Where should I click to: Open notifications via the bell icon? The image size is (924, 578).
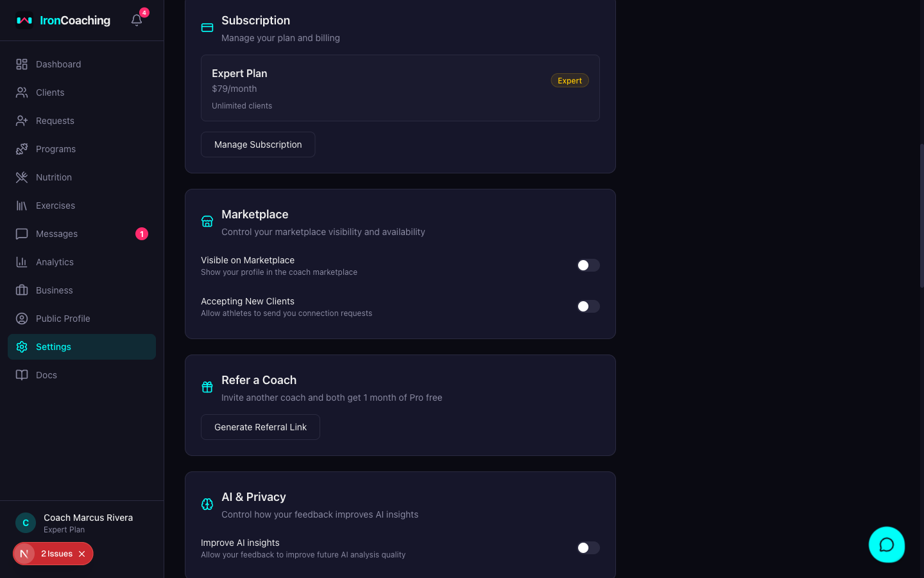[136, 20]
